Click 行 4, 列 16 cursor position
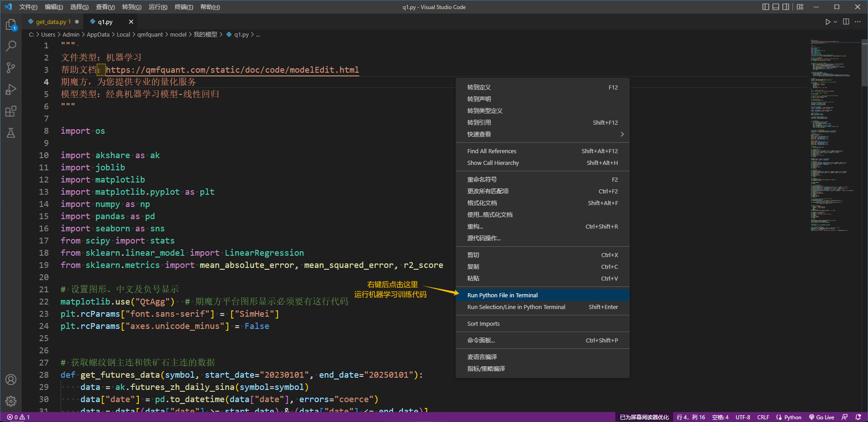The height and width of the screenshot is (422, 868). (691, 417)
